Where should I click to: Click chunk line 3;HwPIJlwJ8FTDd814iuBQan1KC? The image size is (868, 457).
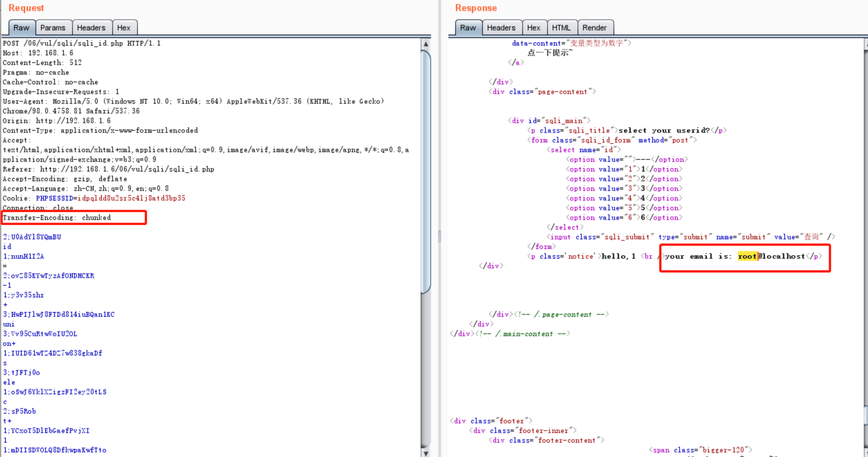click(x=59, y=315)
